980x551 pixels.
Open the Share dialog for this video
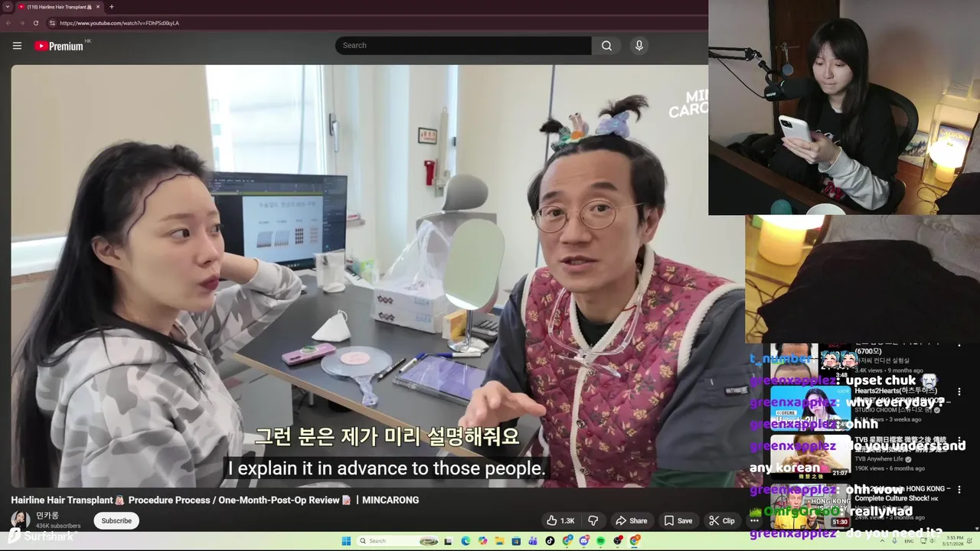(632, 520)
